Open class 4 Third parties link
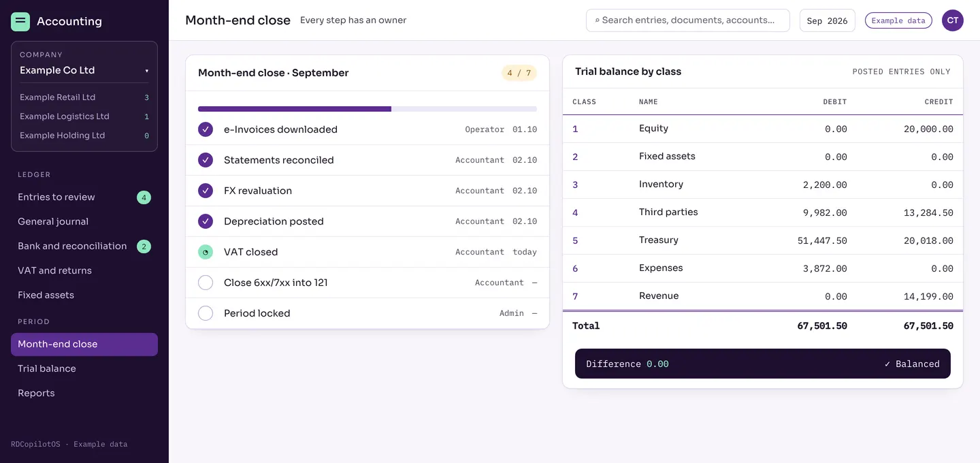 [575, 212]
